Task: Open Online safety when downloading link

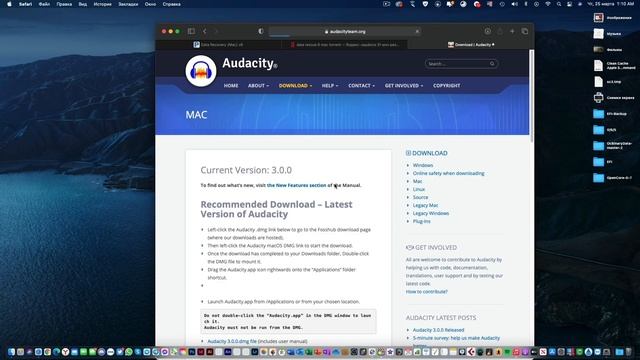Action: pos(449,173)
